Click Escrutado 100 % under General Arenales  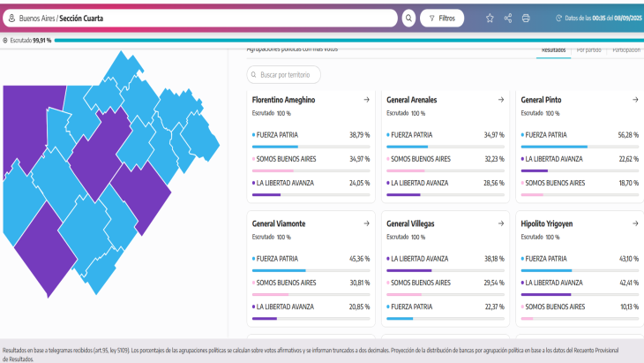coord(406,113)
